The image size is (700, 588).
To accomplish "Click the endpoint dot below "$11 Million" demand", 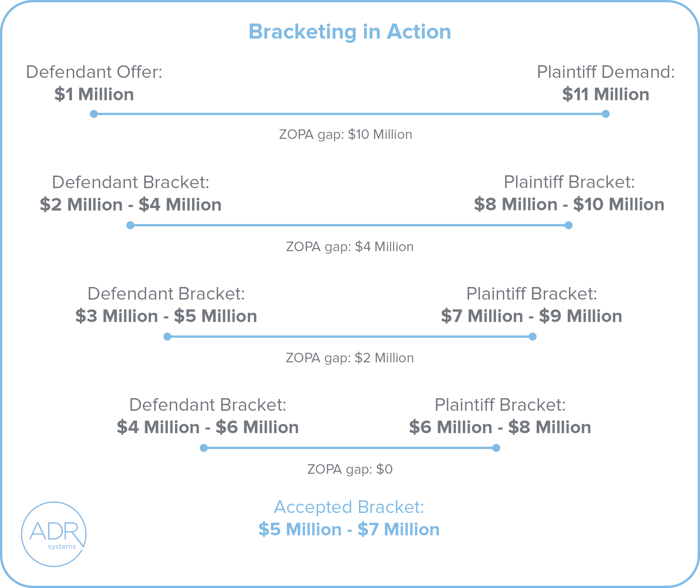I will tap(606, 114).
